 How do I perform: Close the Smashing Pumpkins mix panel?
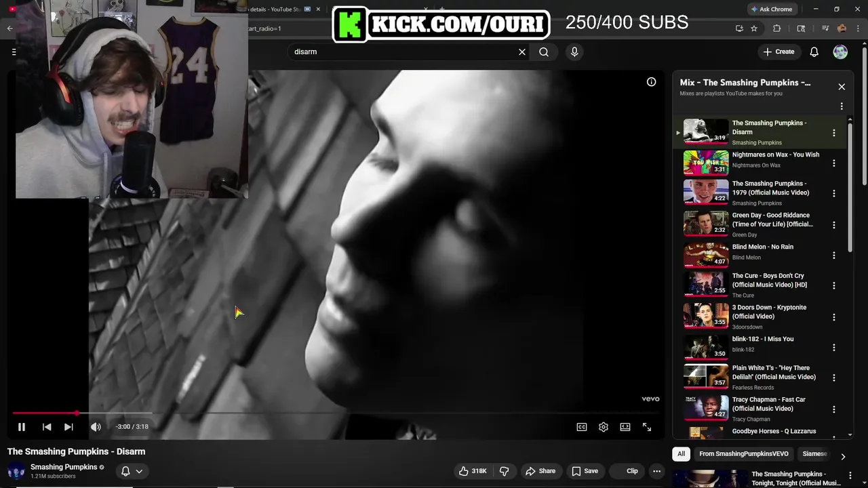pyautogui.click(x=842, y=87)
